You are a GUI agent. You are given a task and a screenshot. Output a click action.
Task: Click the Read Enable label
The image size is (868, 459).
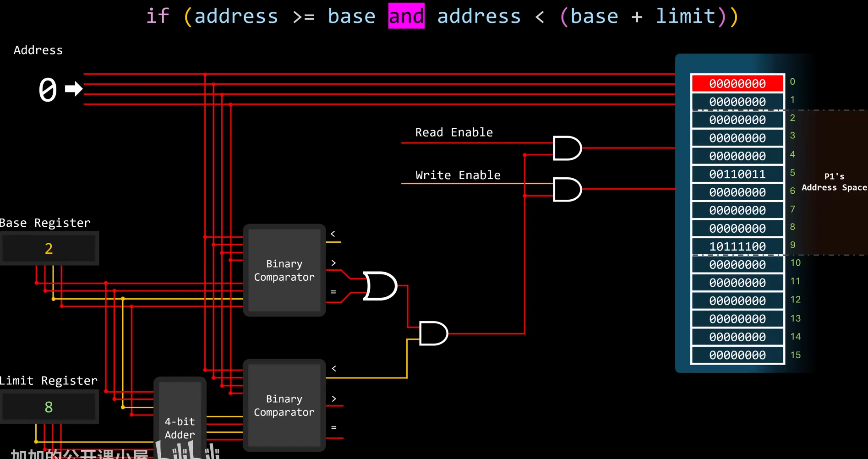454,132
